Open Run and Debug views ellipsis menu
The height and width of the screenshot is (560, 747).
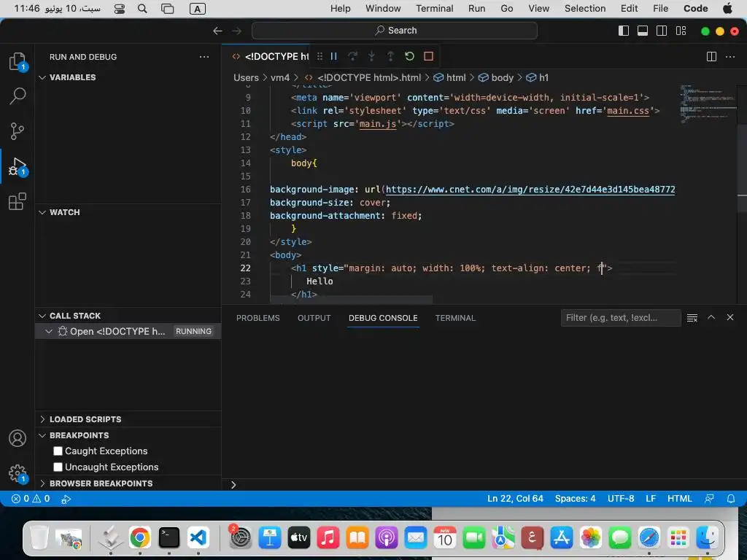pos(204,57)
